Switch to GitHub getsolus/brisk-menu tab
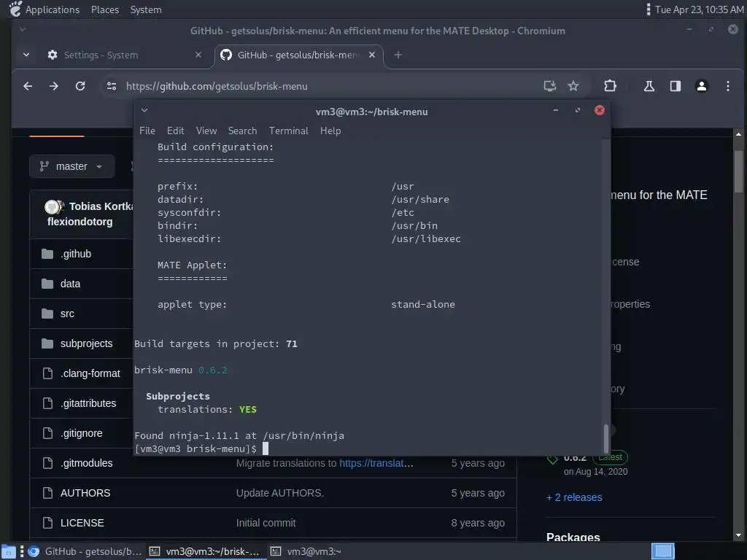The height and width of the screenshot is (560, 747). [x=297, y=55]
